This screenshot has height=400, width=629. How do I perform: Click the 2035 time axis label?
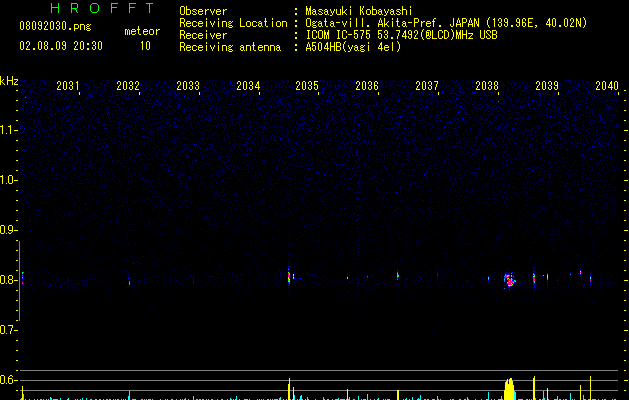pos(307,86)
